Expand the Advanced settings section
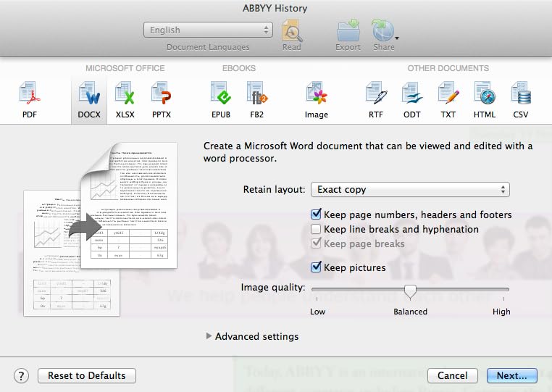552x392 pixels. (x=210, y=336)
